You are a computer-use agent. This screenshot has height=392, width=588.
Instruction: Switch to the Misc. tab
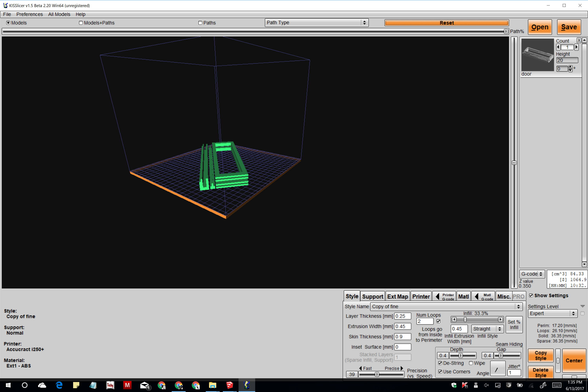pyautogui.click(x=504, y=296)
